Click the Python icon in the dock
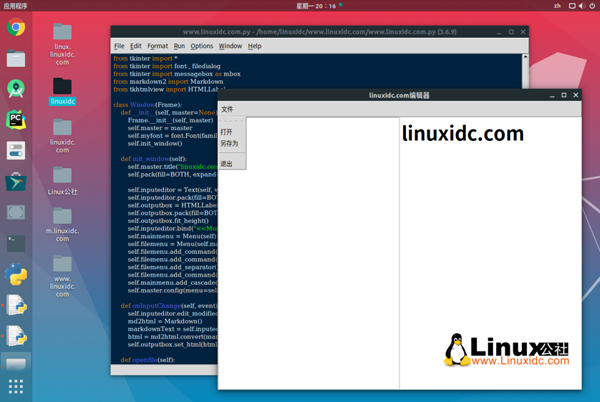Image resolution: width=600 pixels, height=402 pixels. (x=16, y=274)
